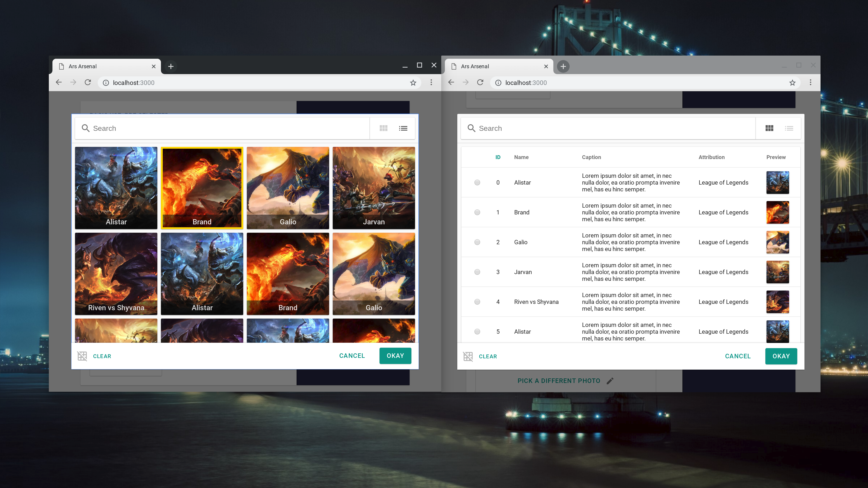
Task: Click Okay button in the left dialog
Action: 395,356
